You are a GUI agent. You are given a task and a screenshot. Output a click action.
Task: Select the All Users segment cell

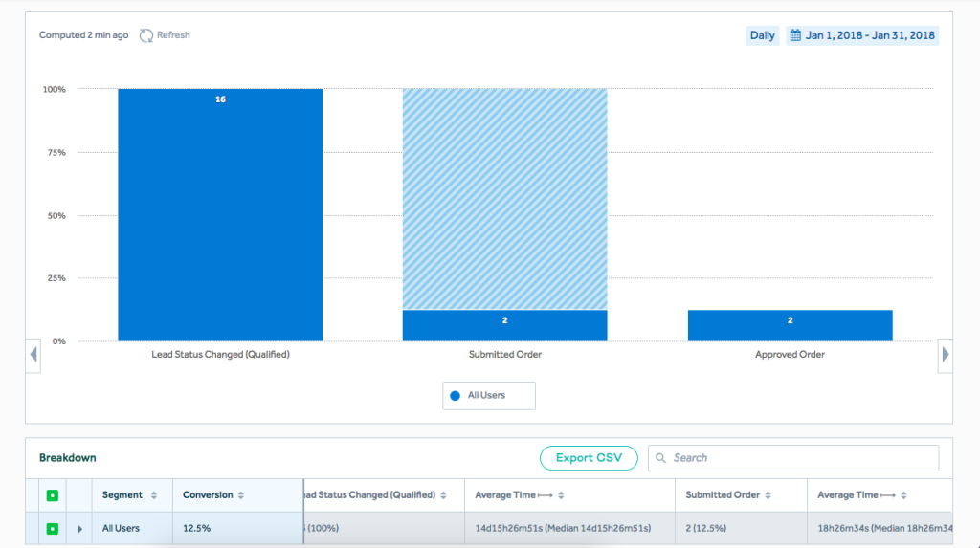[132, 529]
